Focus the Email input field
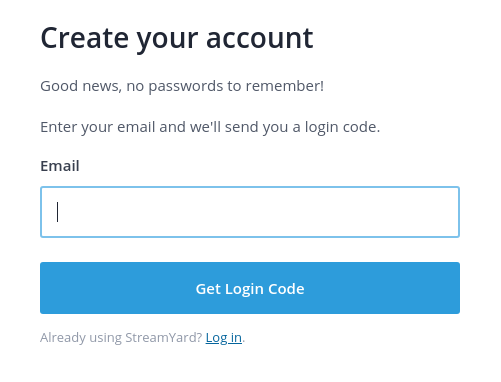The height and width of the screenshot is (382, 501). click(250, 212)
